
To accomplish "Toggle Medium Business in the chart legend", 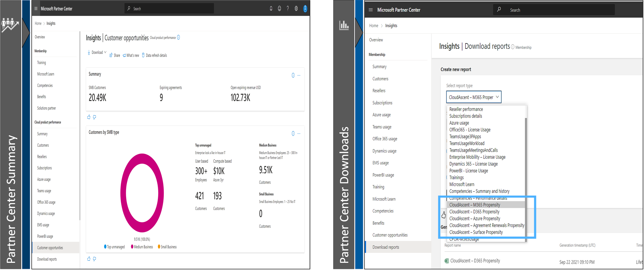I will (142, 247).
